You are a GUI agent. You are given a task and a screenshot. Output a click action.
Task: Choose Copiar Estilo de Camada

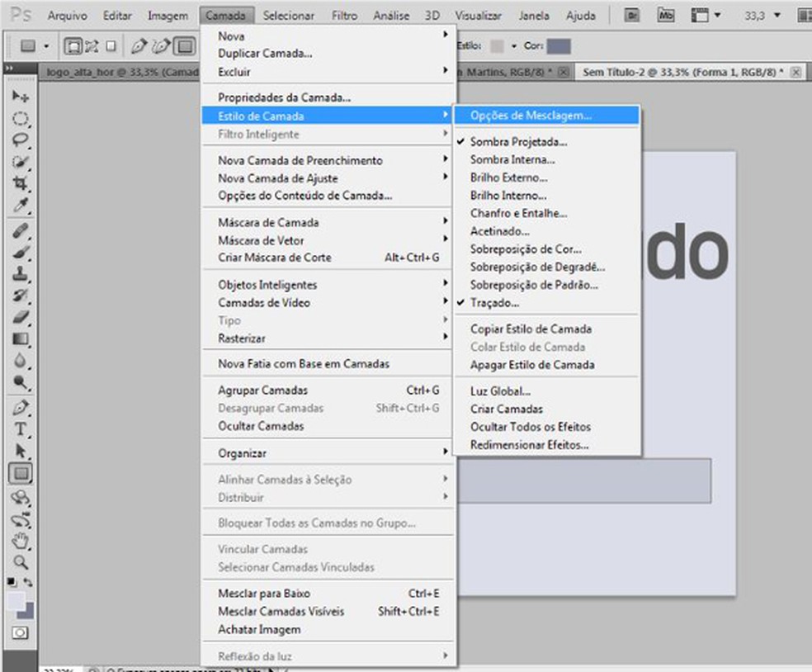(x=547, y=329)
